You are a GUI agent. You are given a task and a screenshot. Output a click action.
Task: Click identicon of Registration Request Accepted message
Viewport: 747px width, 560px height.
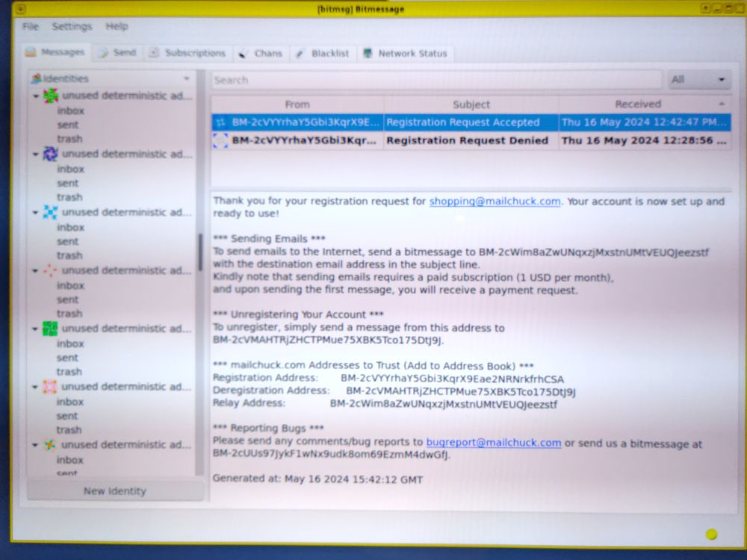(x=220, y=122)
